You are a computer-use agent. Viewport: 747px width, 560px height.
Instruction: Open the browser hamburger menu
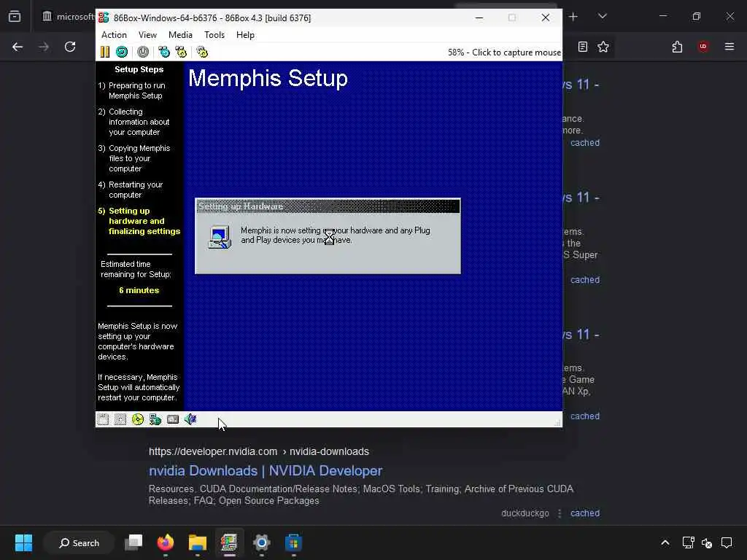729,47
